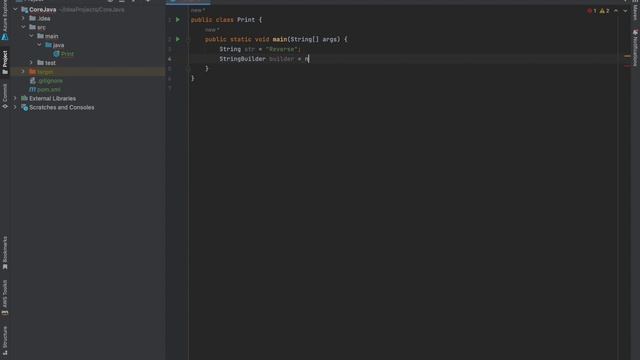This screenshot has height=360, width=640.
Task: Click the blue java source folder icon
Action: coord(48,45)
